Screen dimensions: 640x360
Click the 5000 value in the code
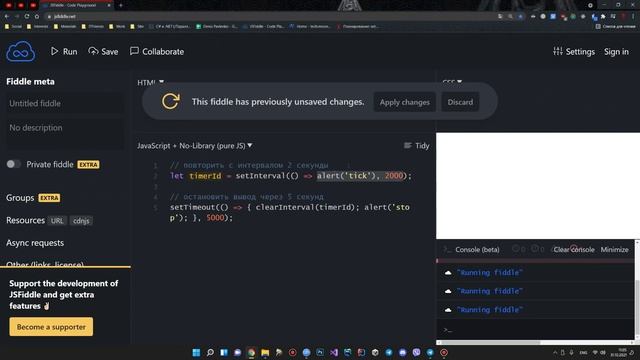pos(215,218)
